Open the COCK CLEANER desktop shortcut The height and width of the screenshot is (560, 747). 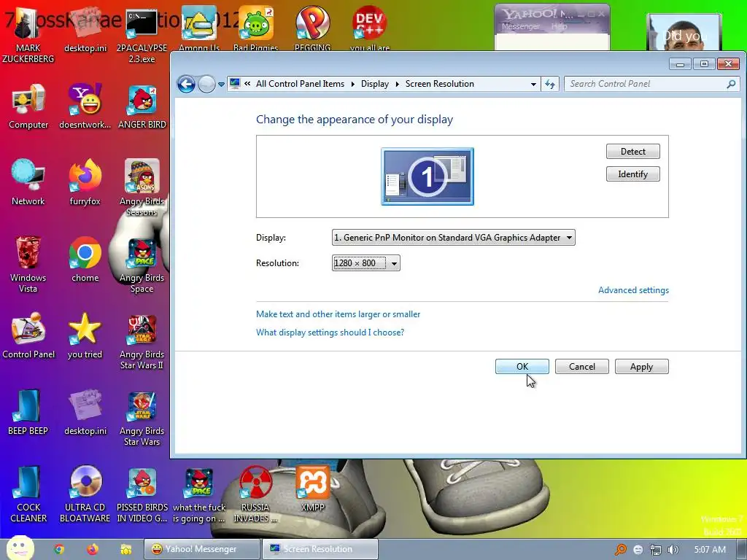pos(28,494)
